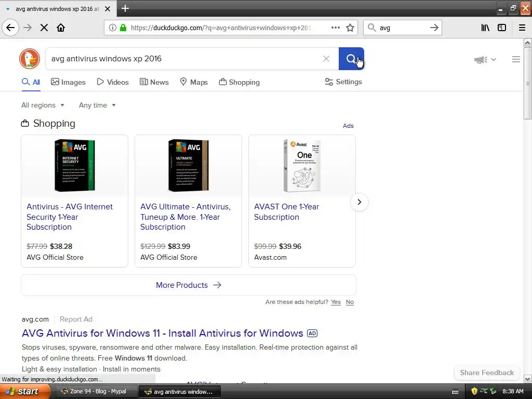532x399 pixels.
Task: Click the Ads label link
Action: tap(348, 126)
